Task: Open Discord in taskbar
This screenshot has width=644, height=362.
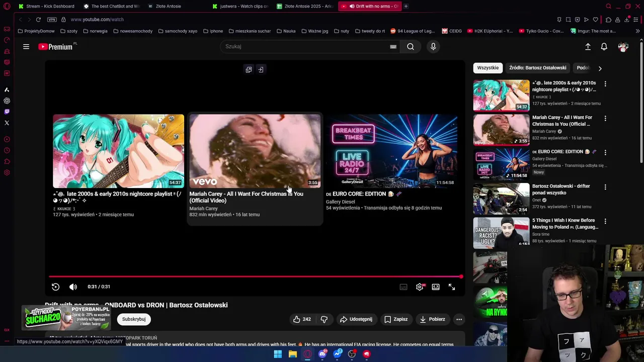Action: coord(323,354)
